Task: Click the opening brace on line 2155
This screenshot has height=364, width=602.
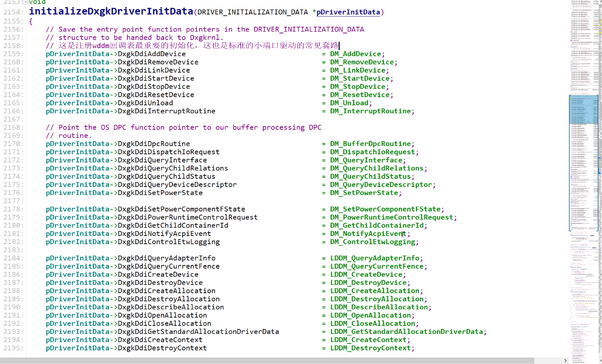Action: (x=31, y=21)
